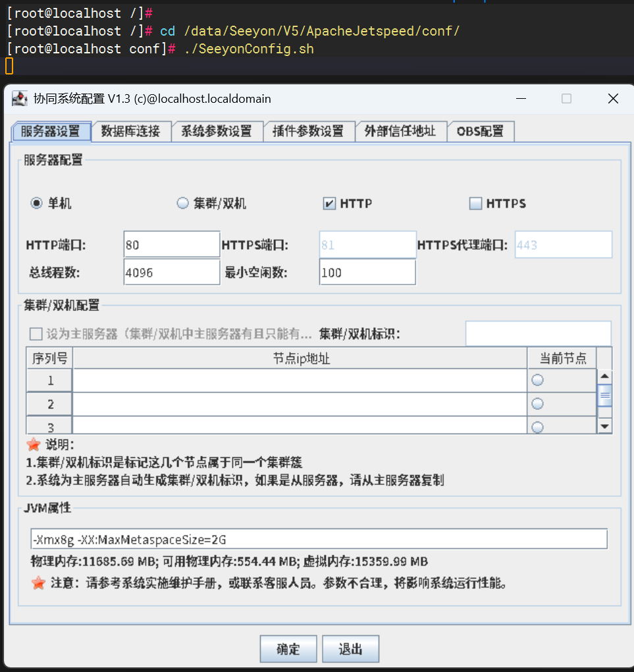This screenshot has height=672, width=634.
Task: Click the node table scrollbar thumb
Action: pyautogui.click(x=604, y=395)
